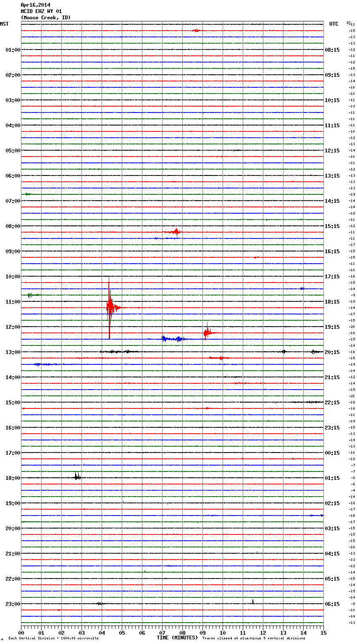The height and width of the screenshot is (644, 357).
Task: Select the 12:15 UTC time label
Action: (x=332, y=151)
